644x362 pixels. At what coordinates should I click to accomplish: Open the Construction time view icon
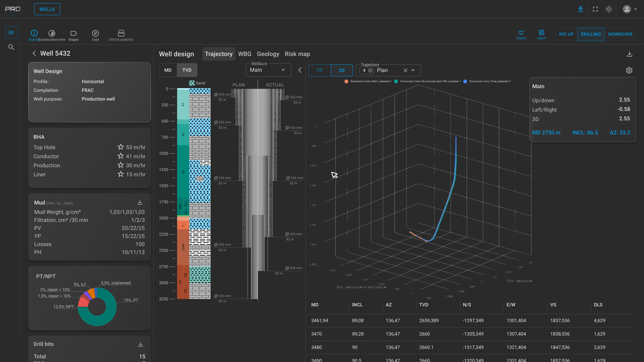coord(52,33)
